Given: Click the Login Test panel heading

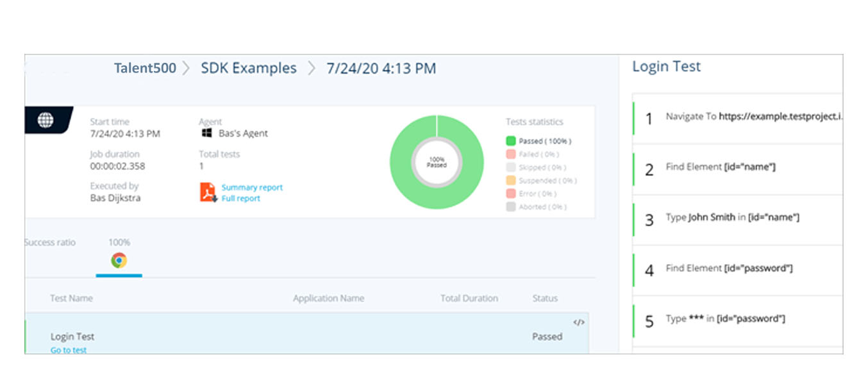Looking at the screenshot, I should point(666,67).
